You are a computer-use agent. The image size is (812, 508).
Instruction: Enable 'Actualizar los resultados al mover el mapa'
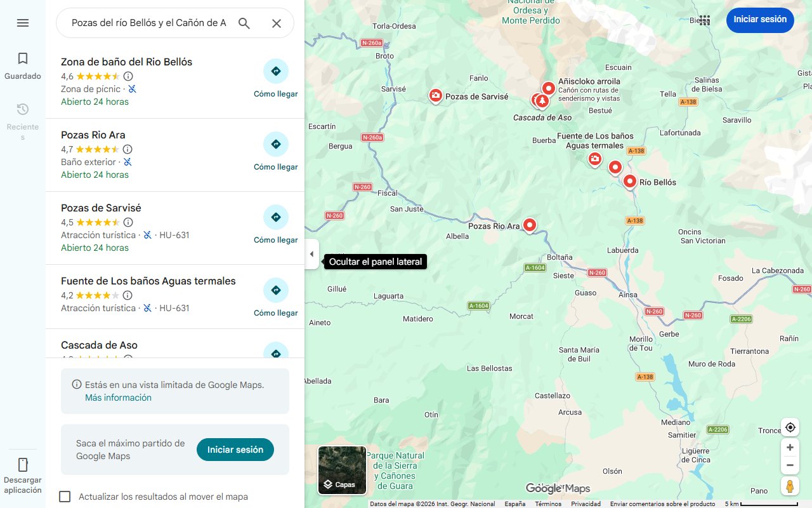(65, 497)
